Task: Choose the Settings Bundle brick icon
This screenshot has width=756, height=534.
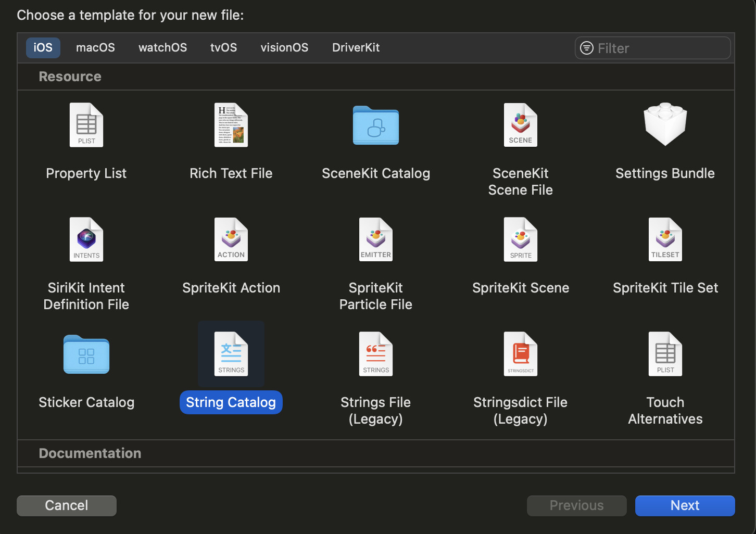Action: [x=665, y=124]
